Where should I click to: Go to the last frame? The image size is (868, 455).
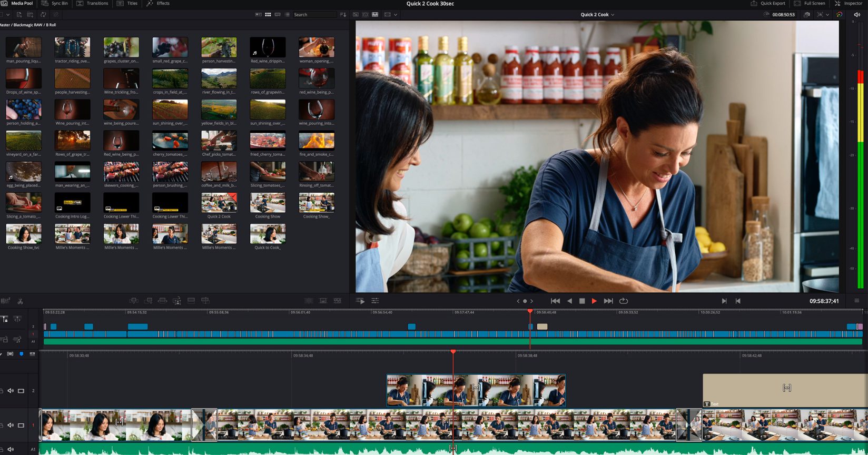tap(608, 301)
